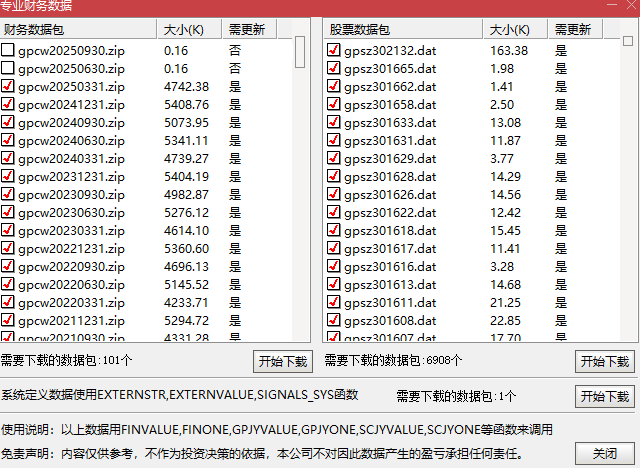This screenshot has width=640, height=468.
Task: Select file name gpsz302132.dat
Action: click(390, 51)
